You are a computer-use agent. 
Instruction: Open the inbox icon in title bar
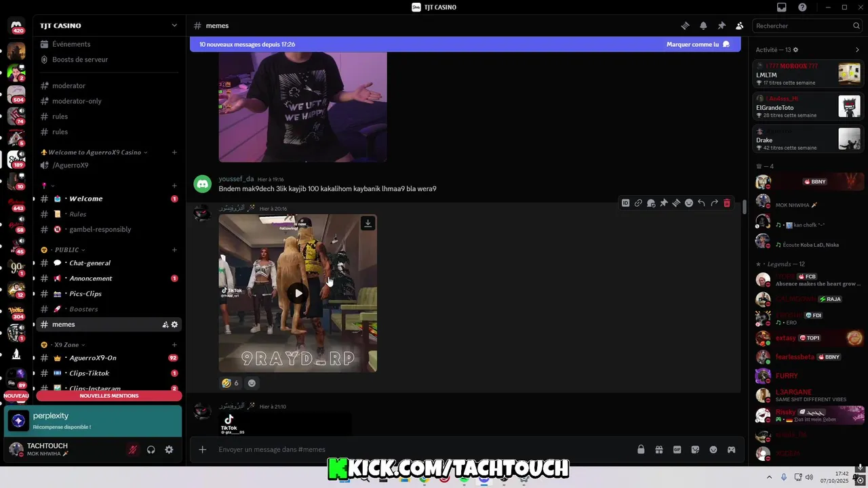(x=782, y=7)
